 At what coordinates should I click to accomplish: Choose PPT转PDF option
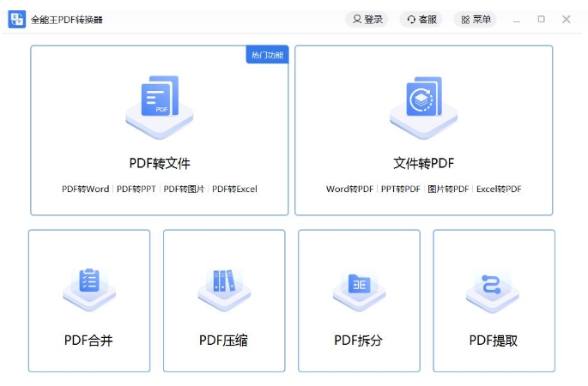(401, 189)
